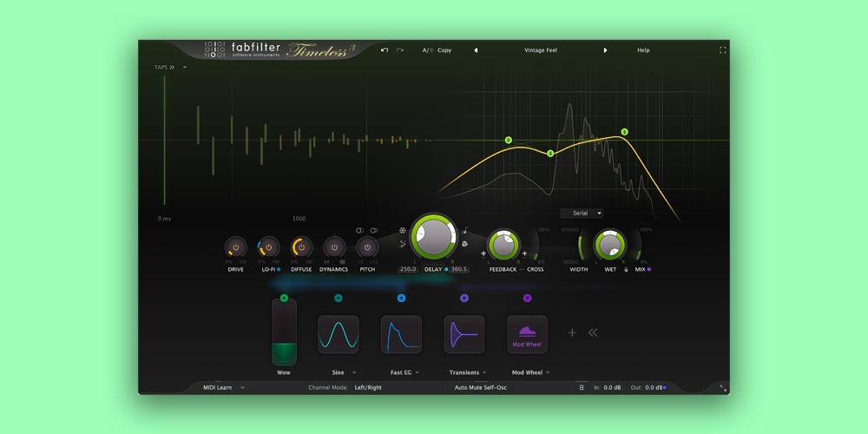Viewport: 868px width, 434px height.
Task: Click the wet lock icon
Action: [626, 270]
